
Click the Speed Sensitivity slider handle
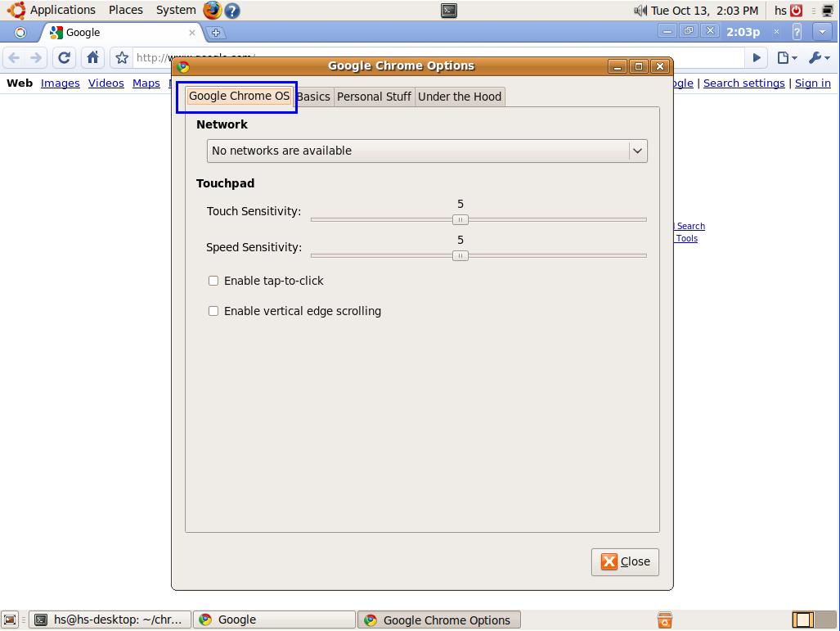[x=460, y=256]
